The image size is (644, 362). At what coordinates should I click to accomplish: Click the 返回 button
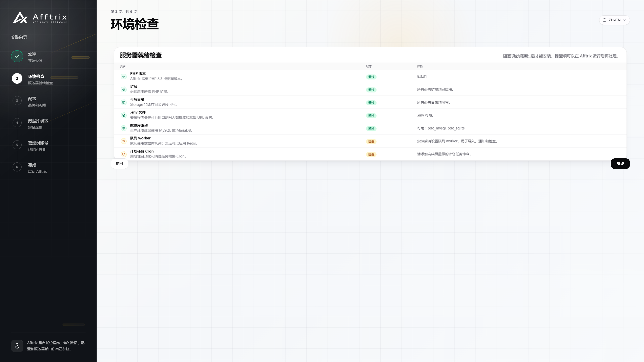(x=119, y=164)
